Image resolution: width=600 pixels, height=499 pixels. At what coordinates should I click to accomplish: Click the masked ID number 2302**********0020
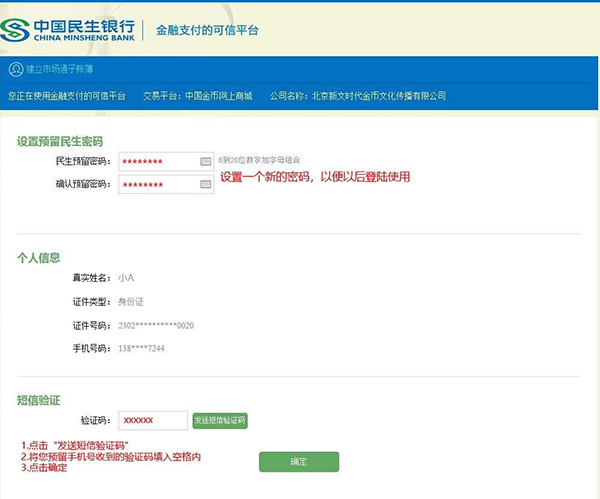155,326
